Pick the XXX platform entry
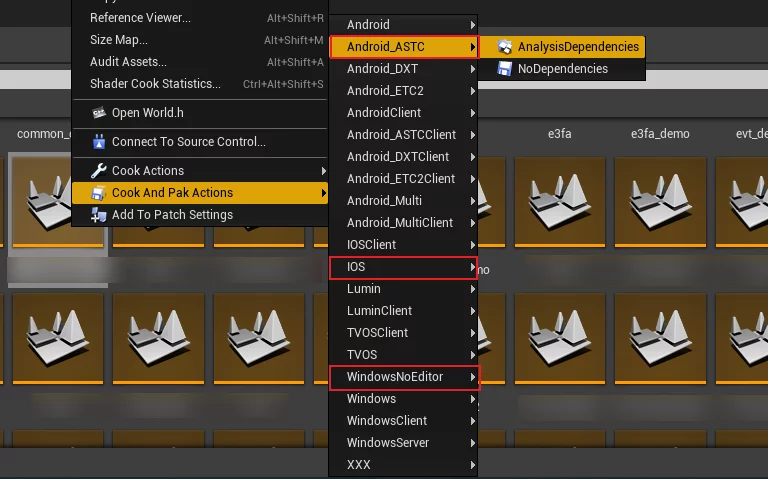This screenshot has height=479, width=768. [x=359, y=465]
